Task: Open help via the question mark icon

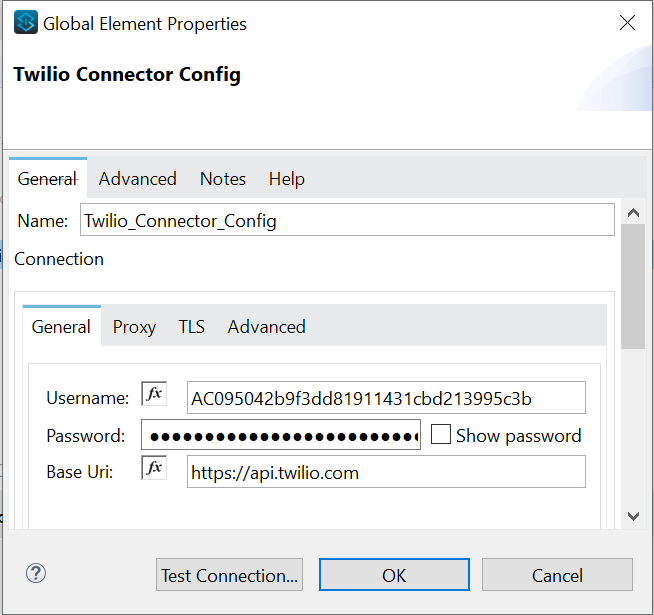Action: 36,573
